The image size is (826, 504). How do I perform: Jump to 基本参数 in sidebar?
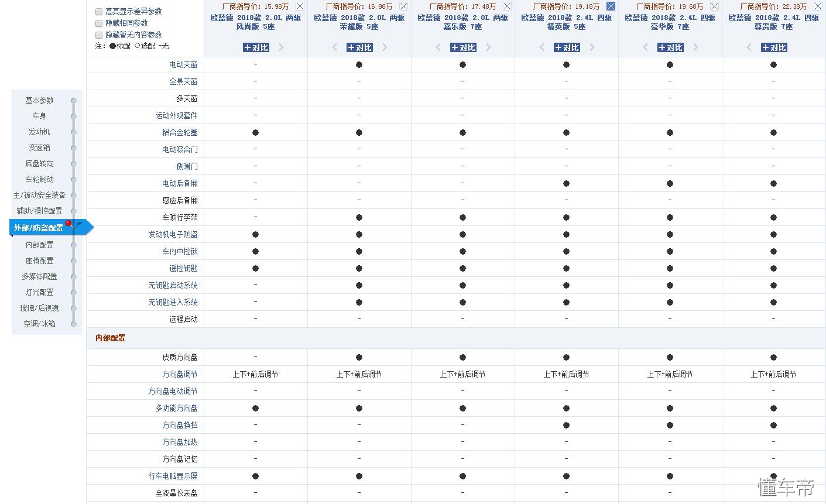(x=39, y=100)
